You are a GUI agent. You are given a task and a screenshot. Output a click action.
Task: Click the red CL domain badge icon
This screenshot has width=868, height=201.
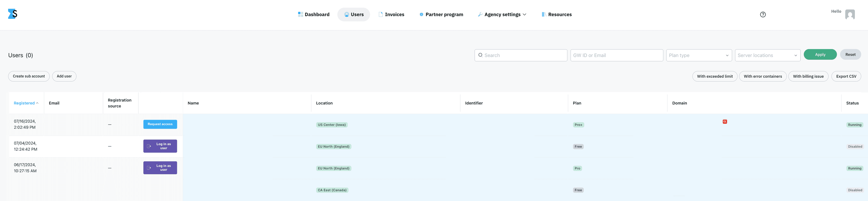point(725,122)
